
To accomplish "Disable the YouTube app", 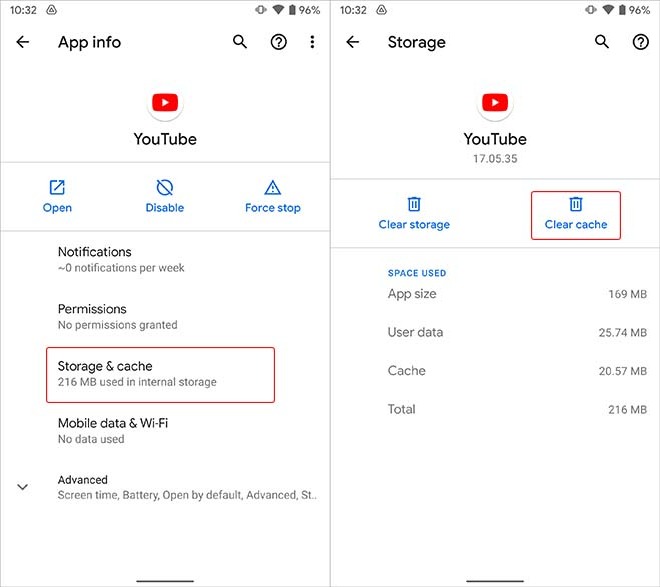I will point(165,197).
